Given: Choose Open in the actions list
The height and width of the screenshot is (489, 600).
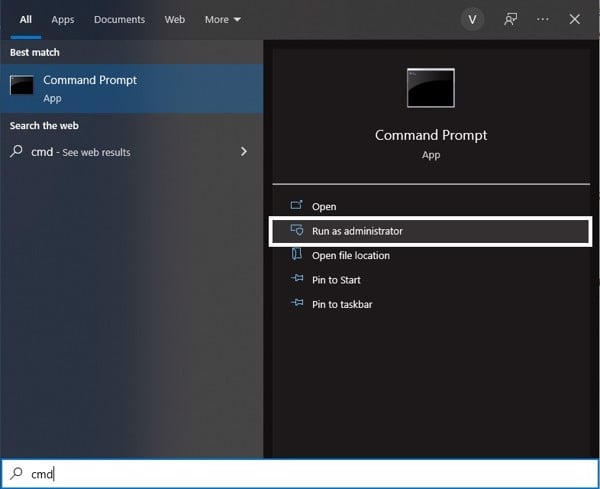Looking at the screenshot, I should point(431,207).
